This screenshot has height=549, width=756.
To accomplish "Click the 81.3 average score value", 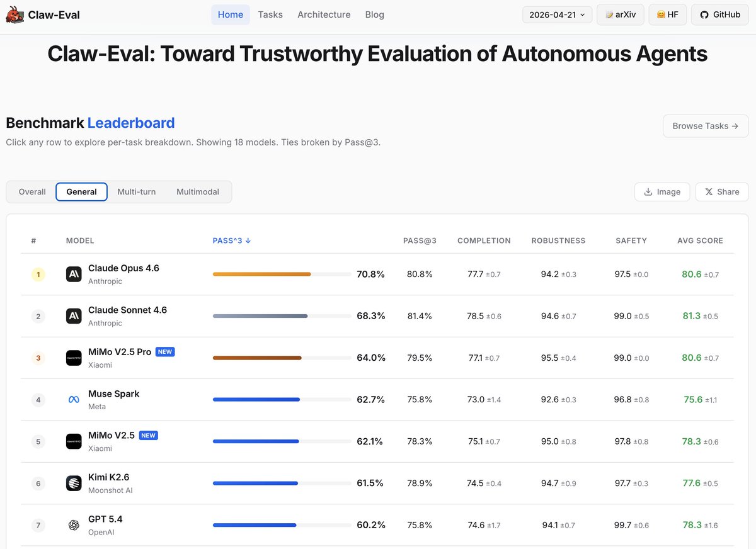I will click(691, 316).
